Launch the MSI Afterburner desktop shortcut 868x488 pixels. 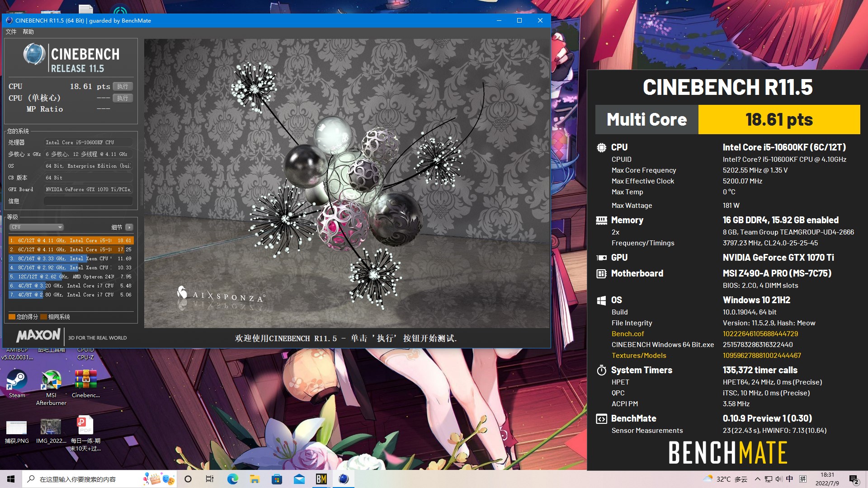[x=51, y=388]
